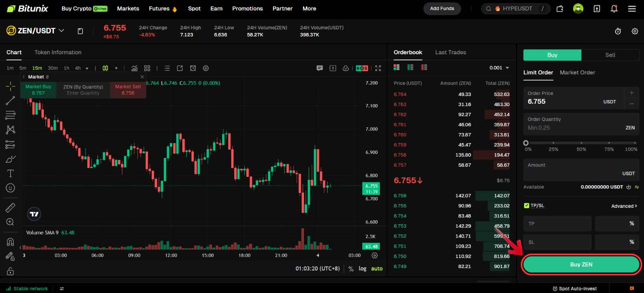Click the Order Quantity input field
644x293 pixels.
click(x=581, y=124)
